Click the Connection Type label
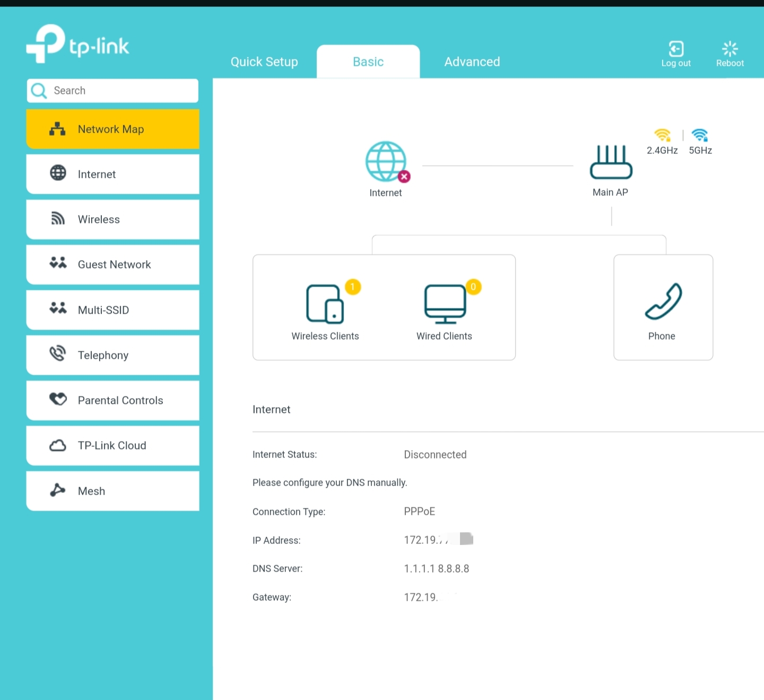764x700 pixels. [x=289, y=512]
